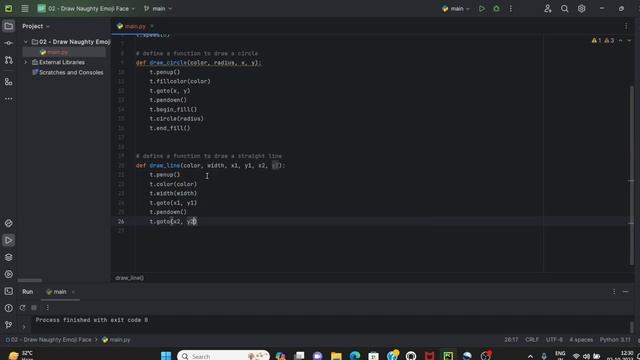Select Python 3.11 interpreter widget
This screenshot has height=360, width=640.
615,340
